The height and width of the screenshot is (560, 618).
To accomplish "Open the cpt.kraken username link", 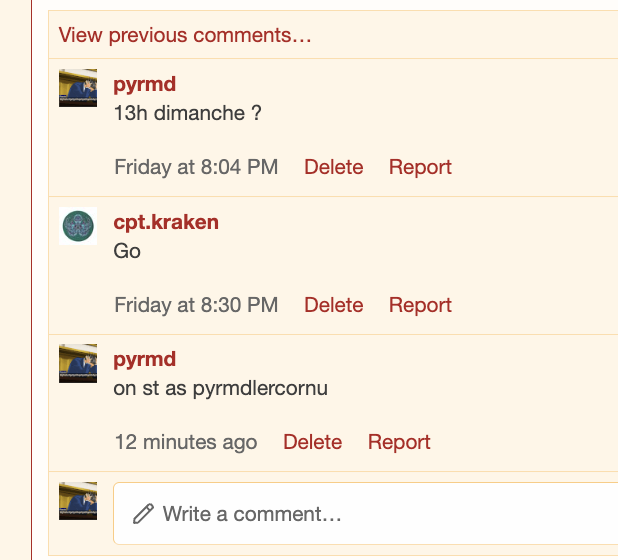I will coord(166,222).
